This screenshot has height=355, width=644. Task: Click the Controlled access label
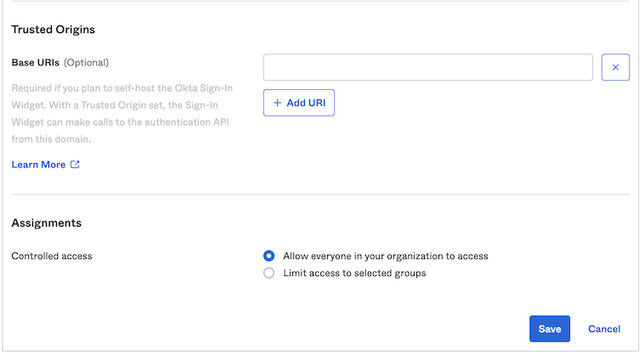[52, 256]
